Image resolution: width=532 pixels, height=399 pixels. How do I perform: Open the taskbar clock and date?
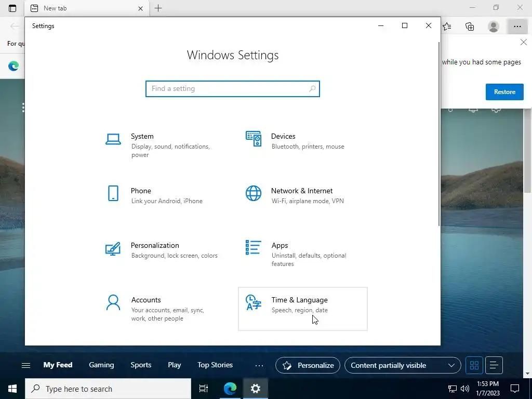487,389
